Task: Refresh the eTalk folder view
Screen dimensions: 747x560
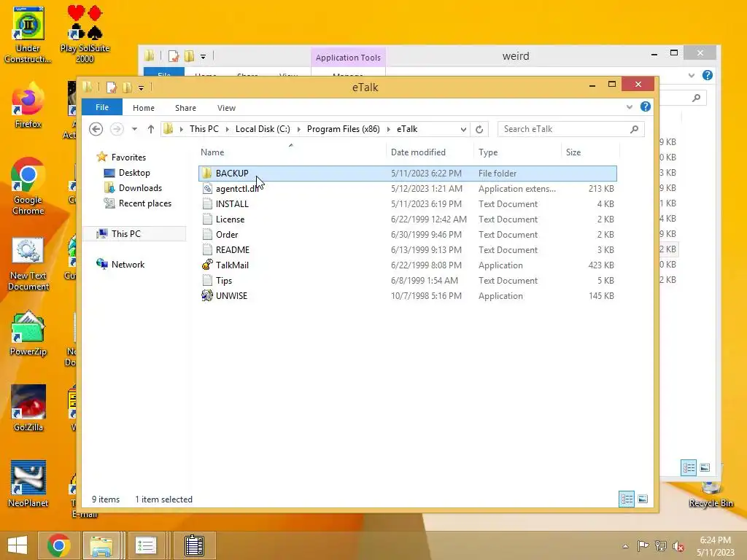Action: 479,129
